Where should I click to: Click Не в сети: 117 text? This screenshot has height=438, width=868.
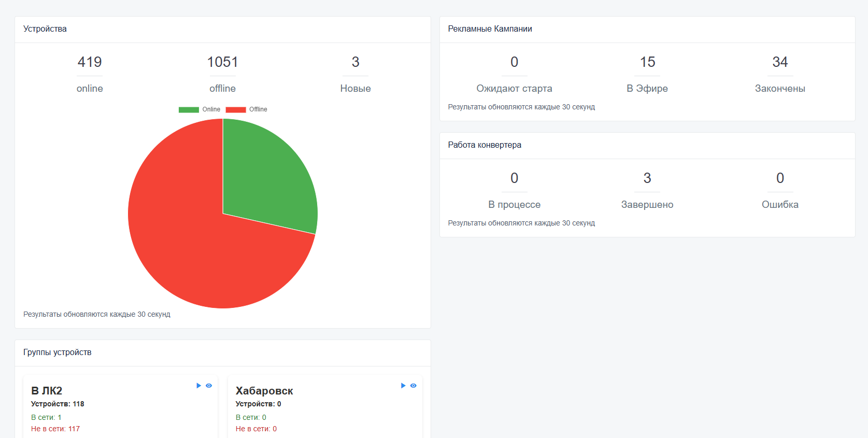[55, 429]
